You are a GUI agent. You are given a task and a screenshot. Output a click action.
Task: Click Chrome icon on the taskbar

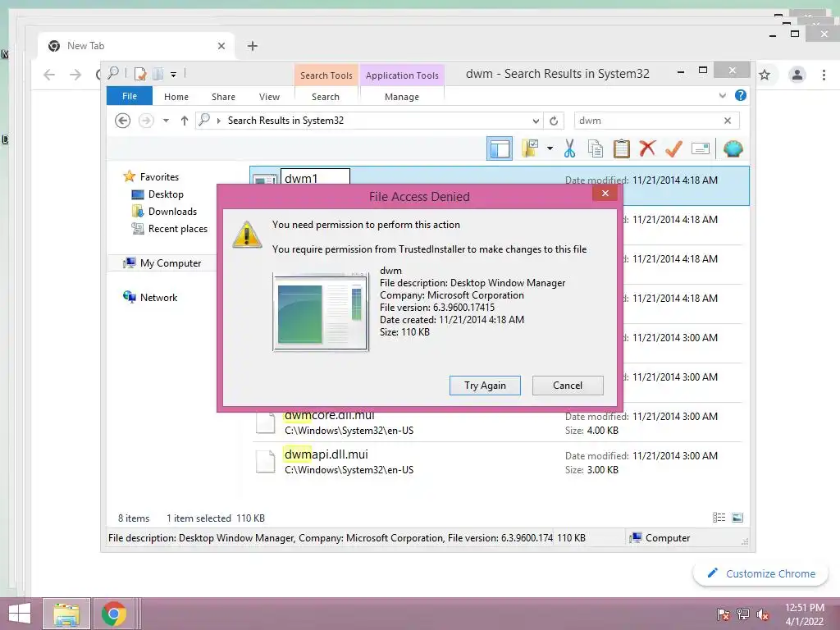click(113, 614)
